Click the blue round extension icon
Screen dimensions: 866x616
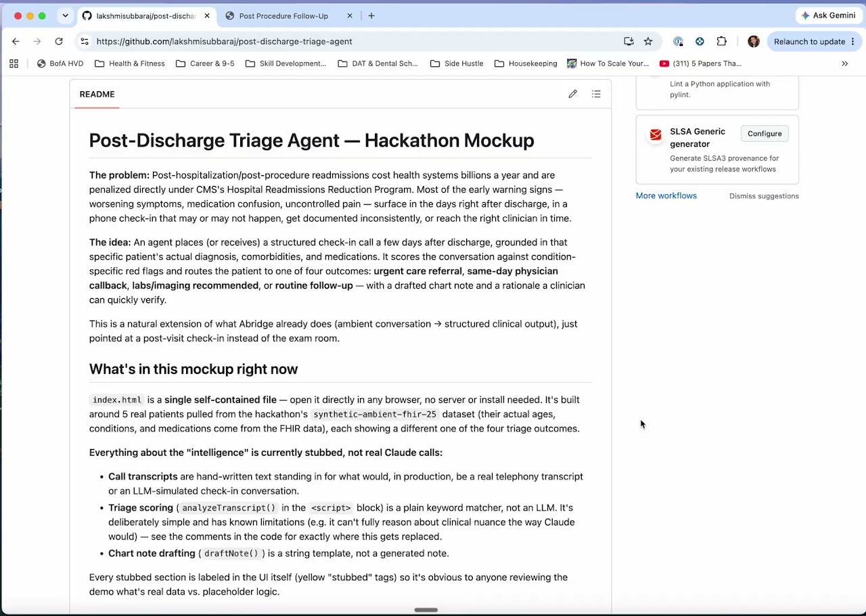700,41
